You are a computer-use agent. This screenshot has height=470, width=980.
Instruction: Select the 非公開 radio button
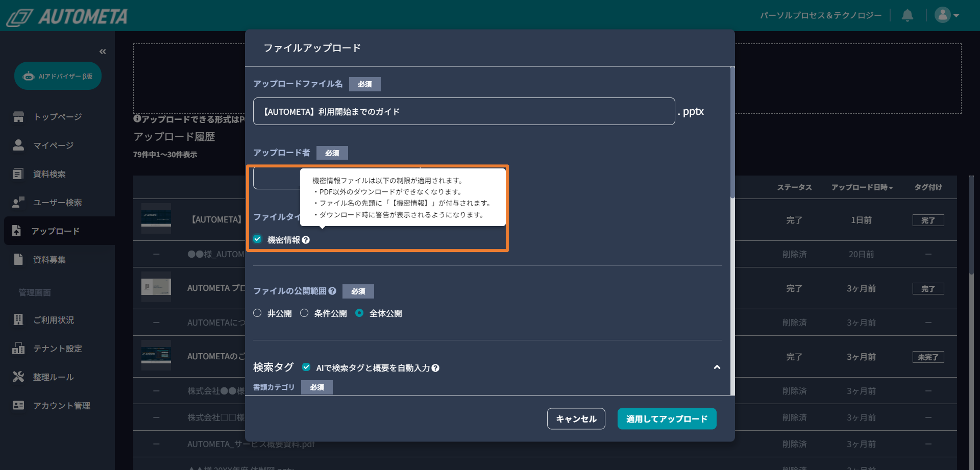(x=257, y=313)
